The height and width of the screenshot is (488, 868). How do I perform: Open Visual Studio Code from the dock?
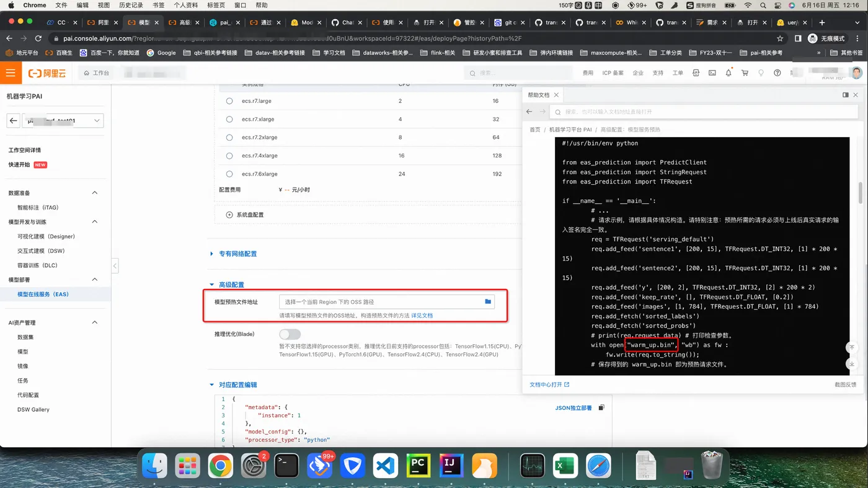pos(385,466)
